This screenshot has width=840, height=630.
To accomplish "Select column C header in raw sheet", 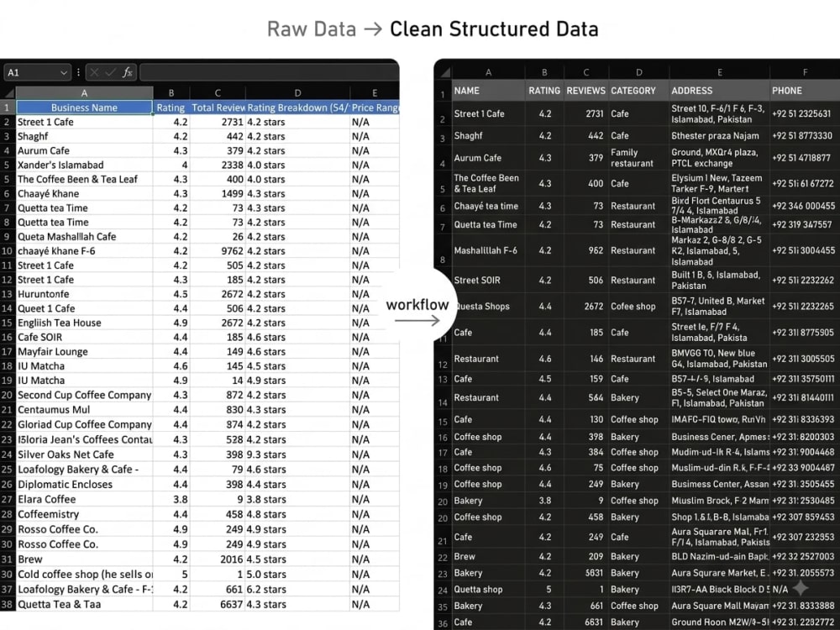I will point(218,92).
